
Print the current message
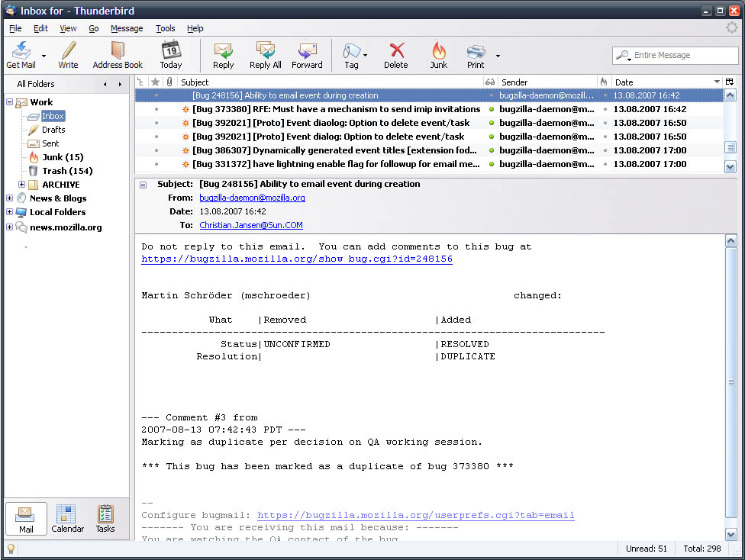[476, 55]
